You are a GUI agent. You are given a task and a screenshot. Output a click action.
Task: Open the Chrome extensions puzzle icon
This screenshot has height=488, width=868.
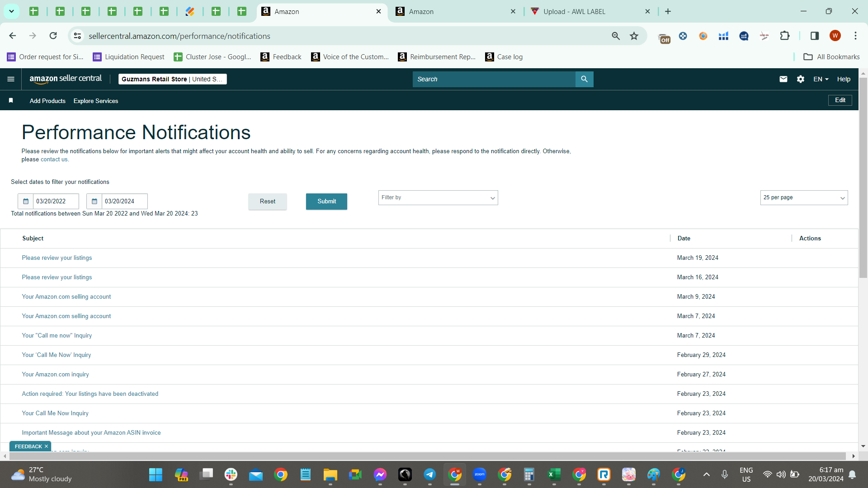tap(785, 36)
